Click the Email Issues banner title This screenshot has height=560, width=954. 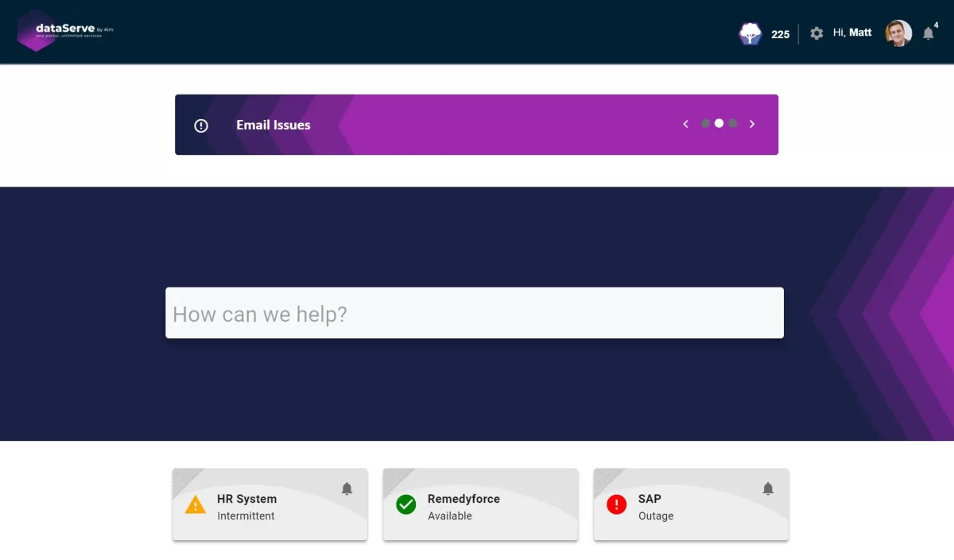coord(273,126)
